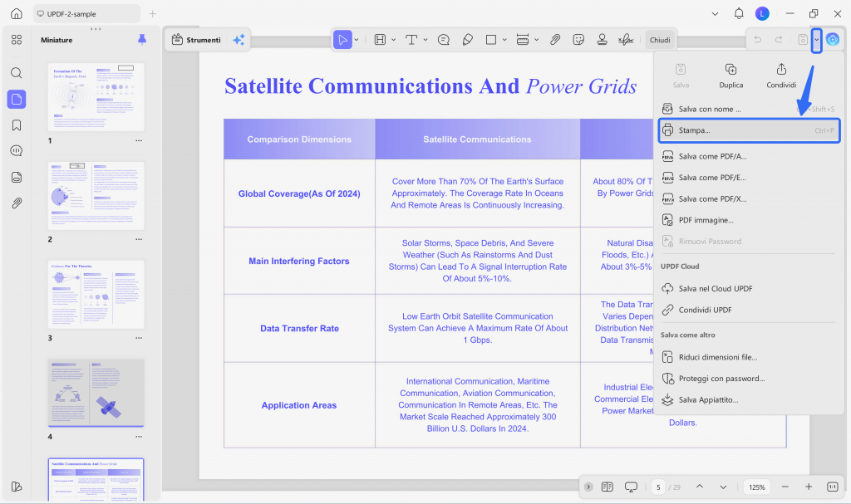Start slideshow presentation icon
The height and width of the screenshot is (504, 851).
pos(632,487)
